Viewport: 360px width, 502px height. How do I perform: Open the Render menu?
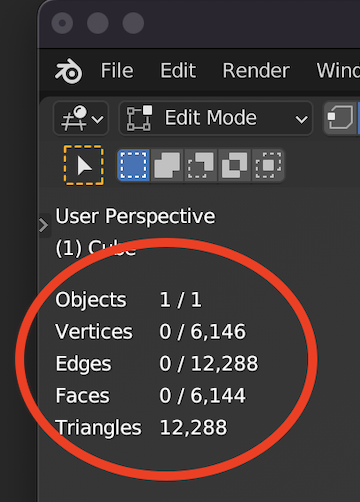click(x=256, y=71)
